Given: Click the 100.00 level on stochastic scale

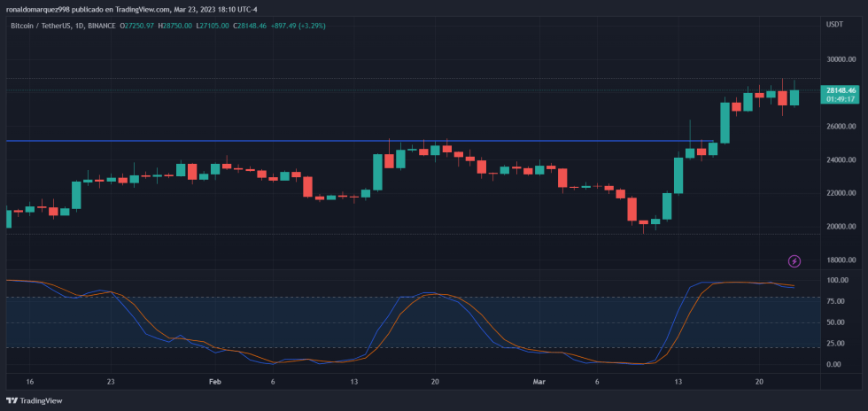Looking at the screenshot, I should tap(837, 281).
